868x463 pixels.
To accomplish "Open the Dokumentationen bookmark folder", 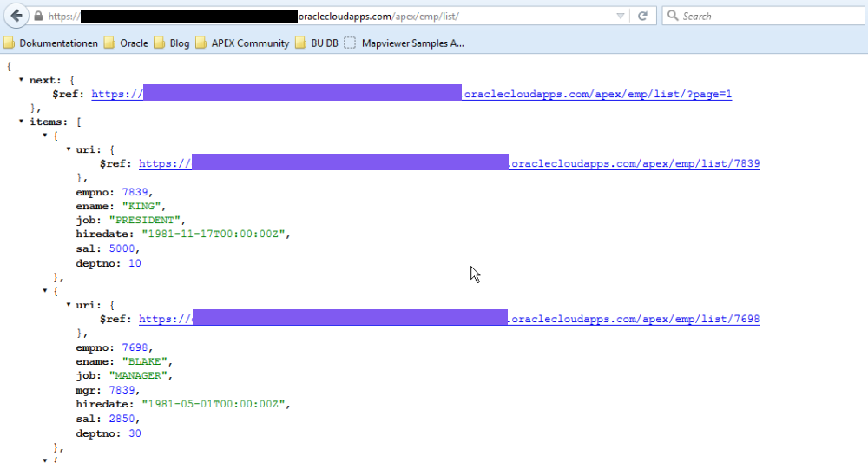I will pos(51,43).
